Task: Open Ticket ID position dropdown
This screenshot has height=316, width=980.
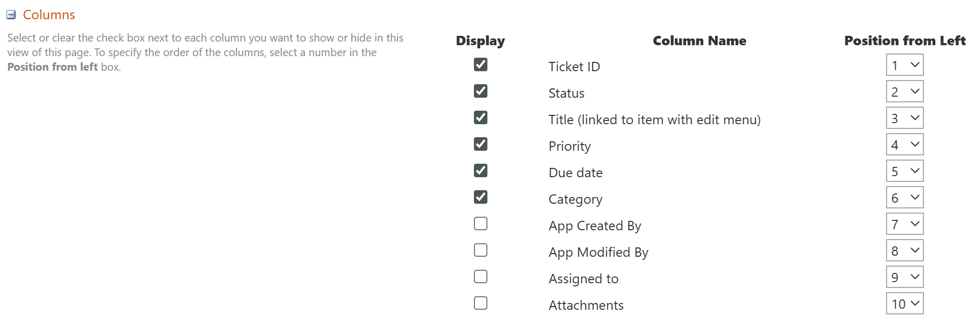Action: point(904,65)
